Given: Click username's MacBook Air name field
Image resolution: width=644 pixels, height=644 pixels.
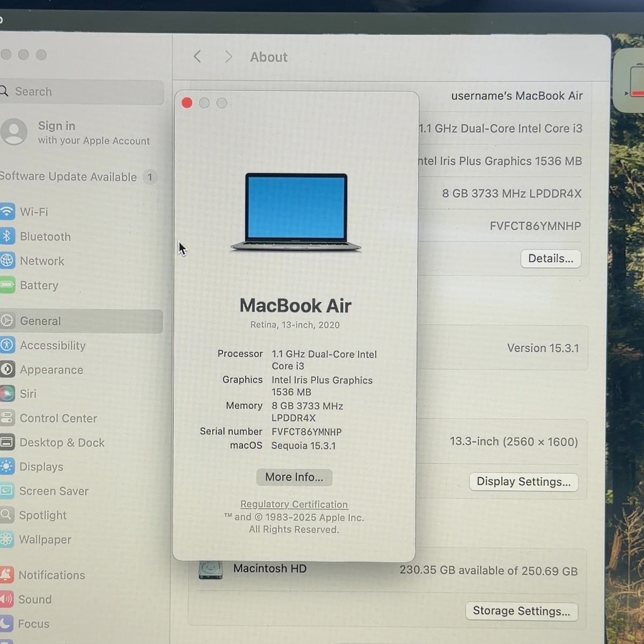Looking at the screenshot, I should point(517,96).
